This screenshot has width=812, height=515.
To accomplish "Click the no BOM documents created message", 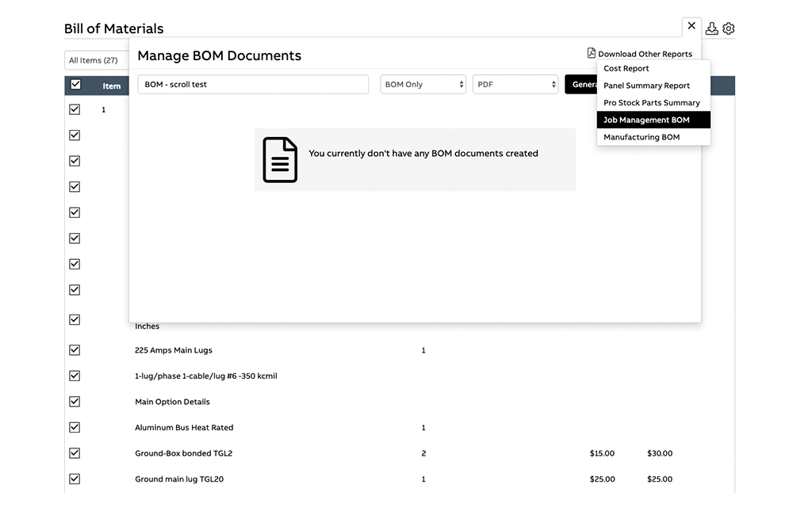I will pos(423,153).
